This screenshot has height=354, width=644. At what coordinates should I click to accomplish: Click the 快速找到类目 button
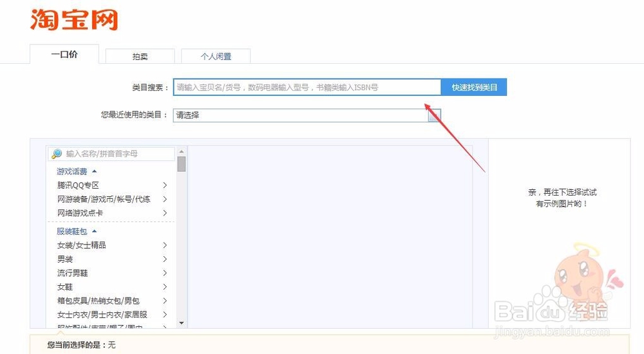point(474,87)
